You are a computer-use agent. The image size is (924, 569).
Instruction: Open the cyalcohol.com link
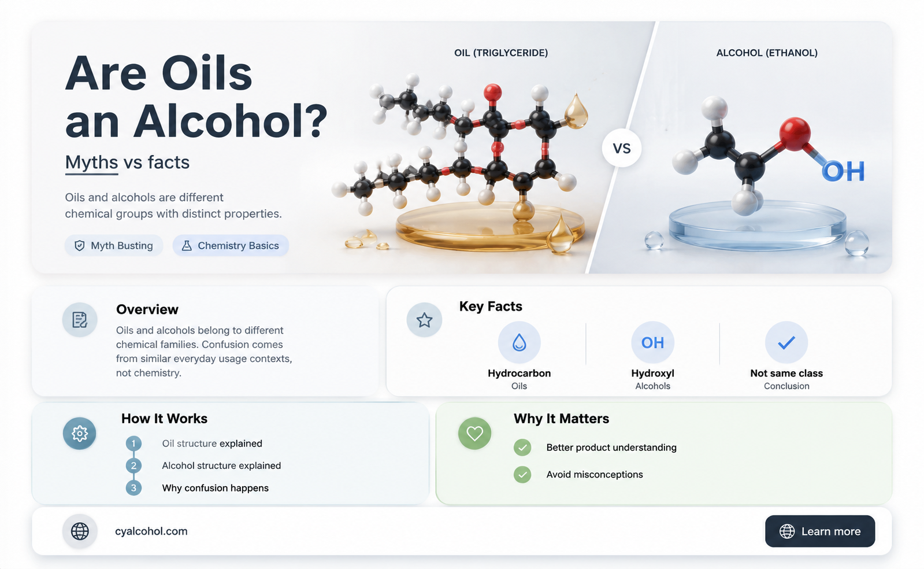pos(151,531)
